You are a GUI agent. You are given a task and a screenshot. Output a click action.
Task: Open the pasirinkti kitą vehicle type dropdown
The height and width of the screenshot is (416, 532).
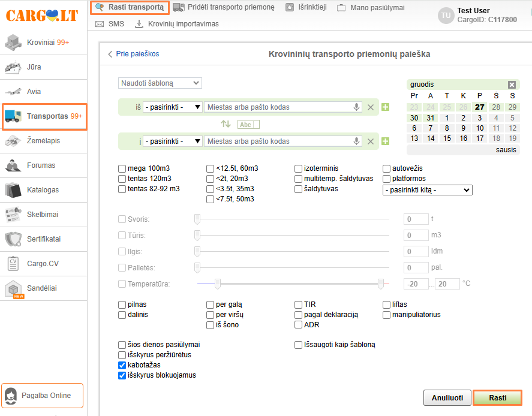427,190
